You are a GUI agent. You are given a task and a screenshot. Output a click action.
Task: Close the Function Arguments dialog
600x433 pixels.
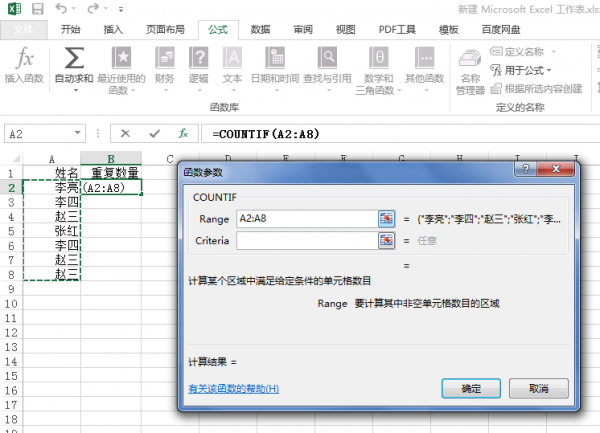pos(556,169)
